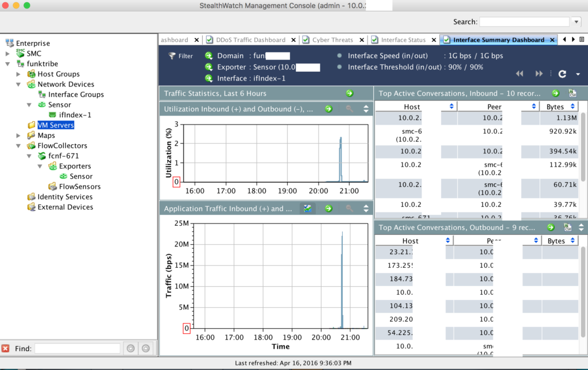Close the Find bar with red X
The width and height of the screenshot is (588, 370).
[x=5, y=348]
